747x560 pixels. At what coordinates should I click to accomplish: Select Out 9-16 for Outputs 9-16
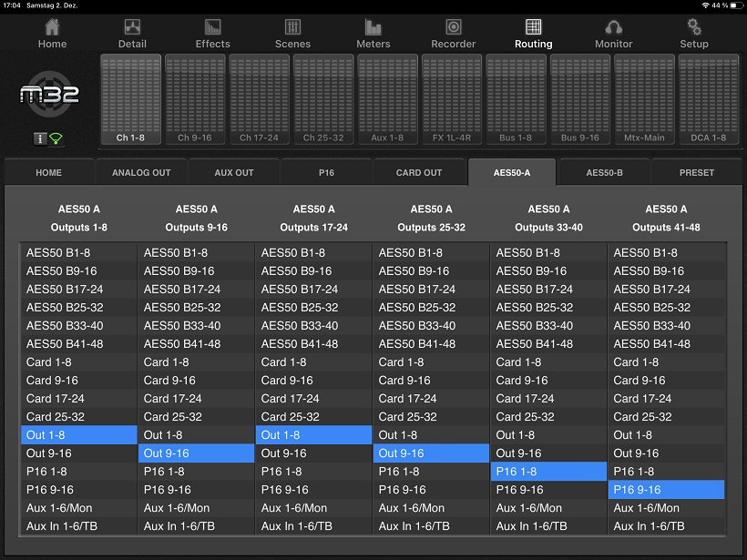pos(196,453)
